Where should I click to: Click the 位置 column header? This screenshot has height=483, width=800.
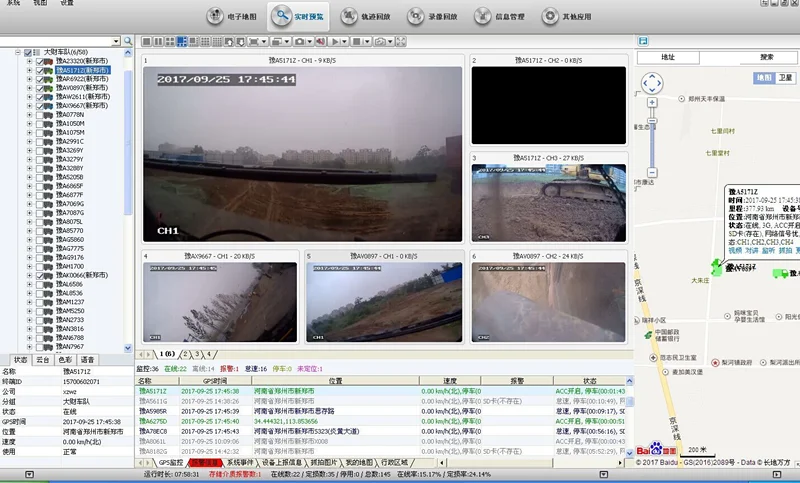(335, 381)
